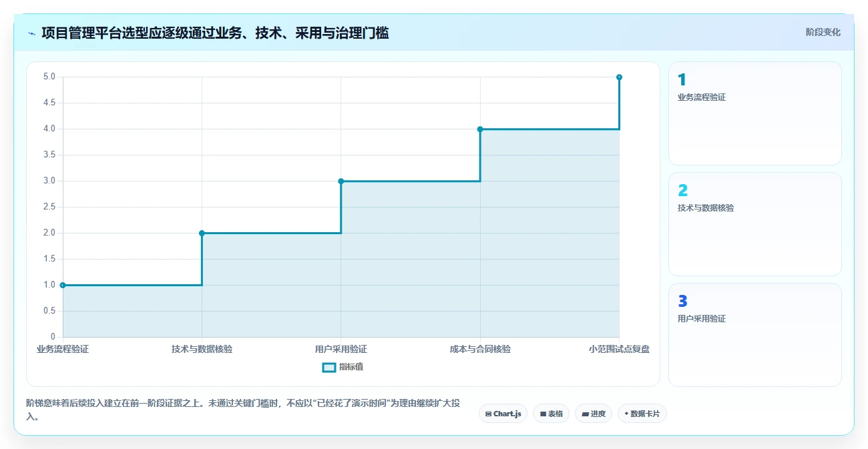Select the 数据卡片 chip
This screenshot has height=449, width=868.
[x=642, y=414]
